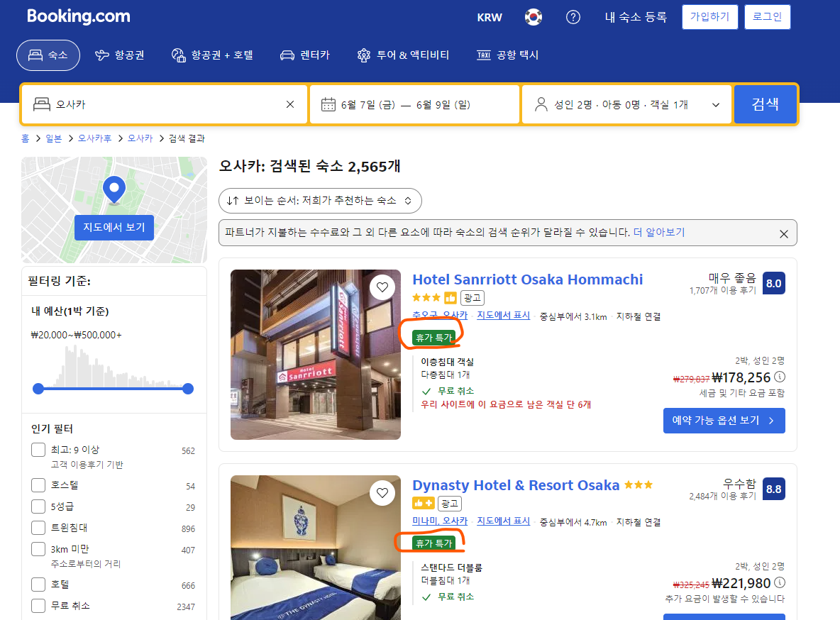
Task: Click the destination field showing 오사카
Action: click(x=165, y=104)
